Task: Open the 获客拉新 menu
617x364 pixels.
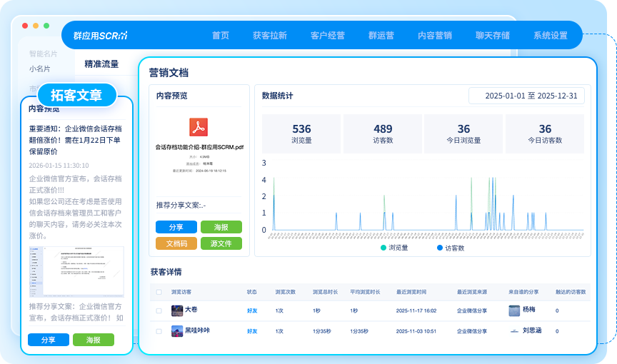Action: pyautogui.click(x=269, y=36)
